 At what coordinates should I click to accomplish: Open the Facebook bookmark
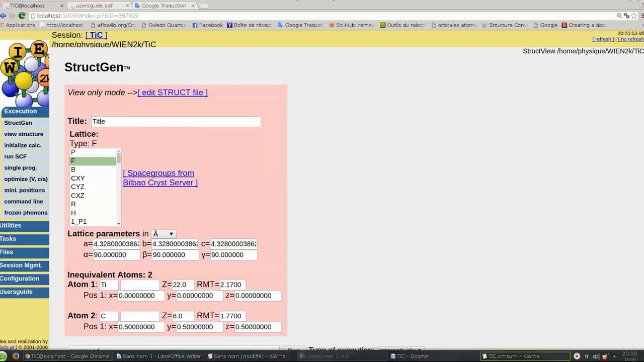[x=207, y=25]
